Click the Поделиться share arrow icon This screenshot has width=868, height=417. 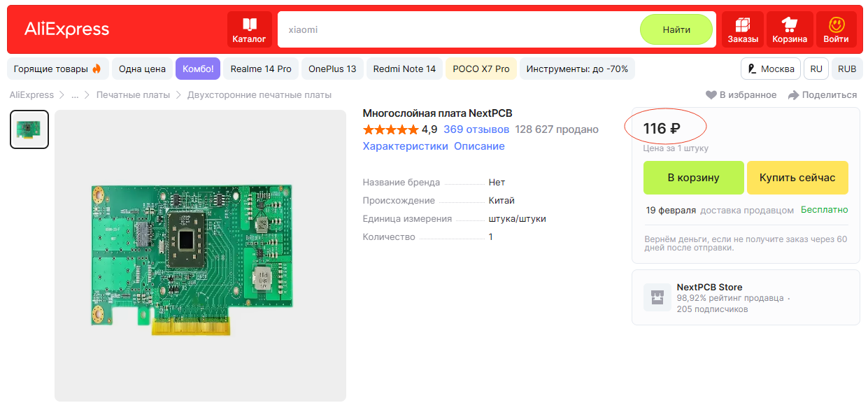point(793,95)
